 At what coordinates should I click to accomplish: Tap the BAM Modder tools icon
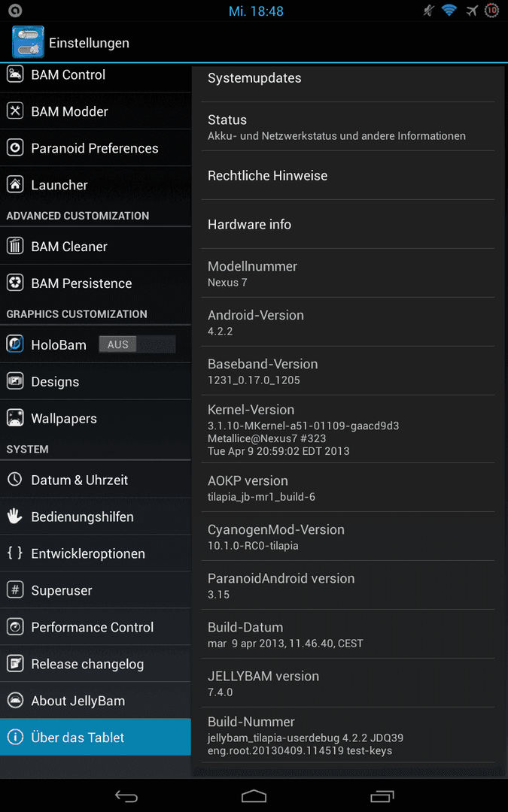pos(15,111)
